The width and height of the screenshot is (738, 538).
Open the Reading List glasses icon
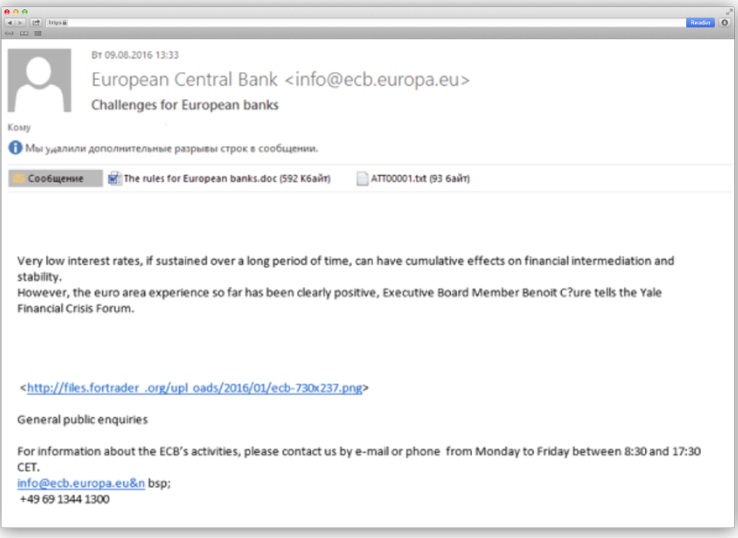9,33
